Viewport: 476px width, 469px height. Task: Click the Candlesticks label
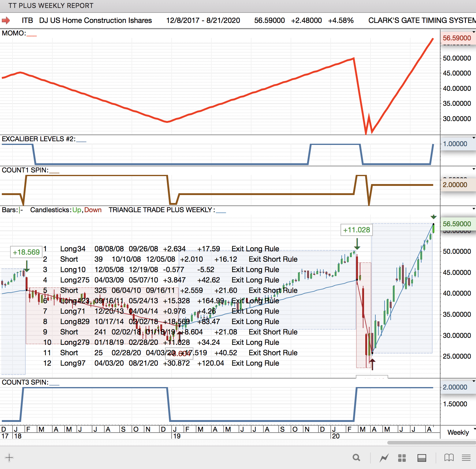51,210
